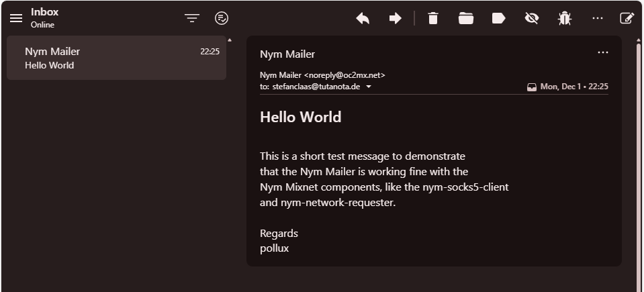Assign a label to the email

point(498,18)
